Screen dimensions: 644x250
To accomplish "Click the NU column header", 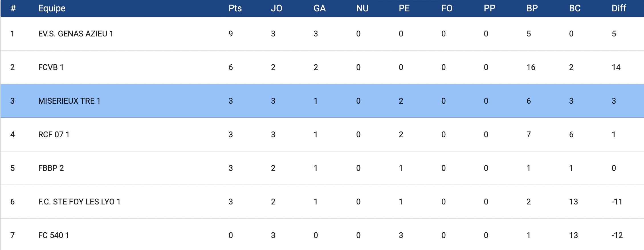I will (362, 8).
